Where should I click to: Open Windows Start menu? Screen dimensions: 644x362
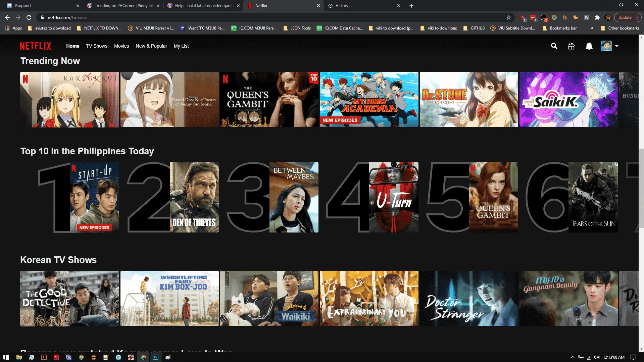[6, 357]
